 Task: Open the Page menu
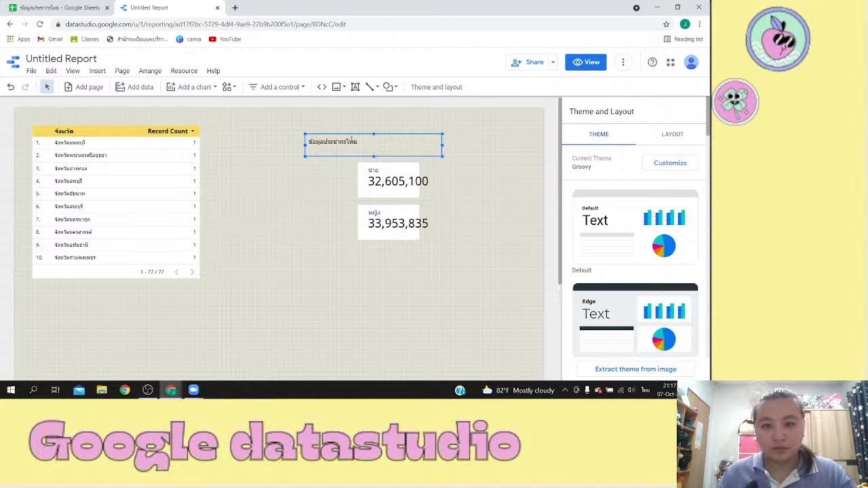(122, 70)
